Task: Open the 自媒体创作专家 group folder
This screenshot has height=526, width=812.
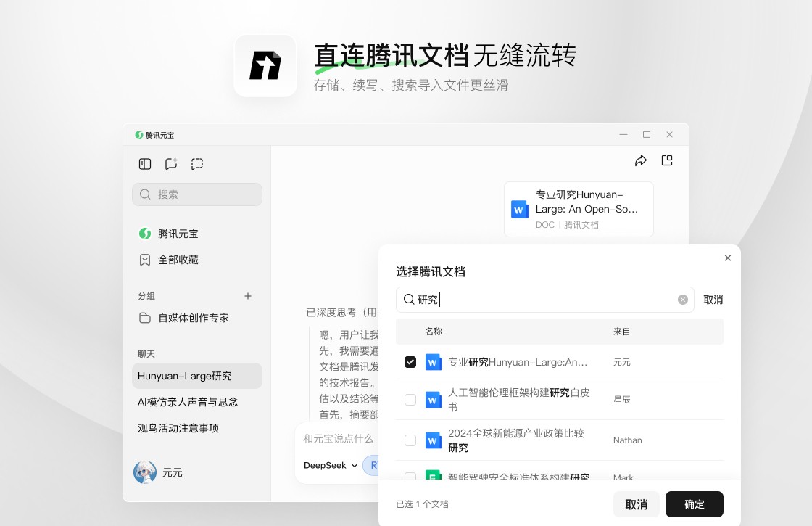Action: (193, 318)
